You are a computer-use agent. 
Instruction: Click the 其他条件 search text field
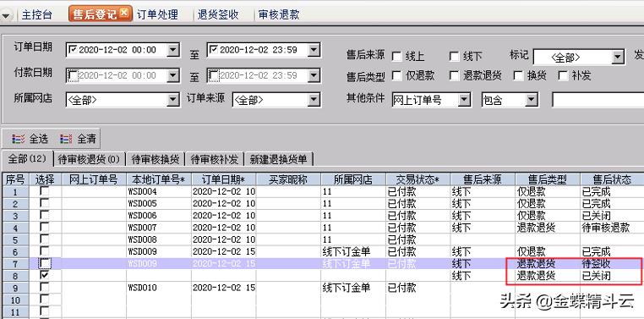click(x=598, y=100)
